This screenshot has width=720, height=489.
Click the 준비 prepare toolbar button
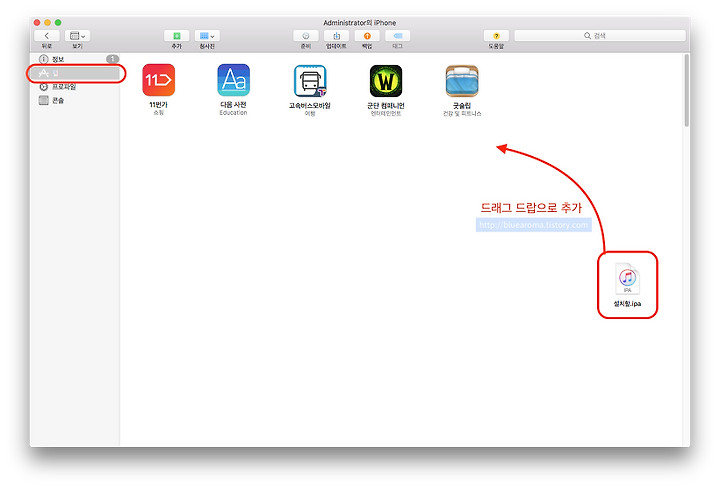tap(306, 36)
